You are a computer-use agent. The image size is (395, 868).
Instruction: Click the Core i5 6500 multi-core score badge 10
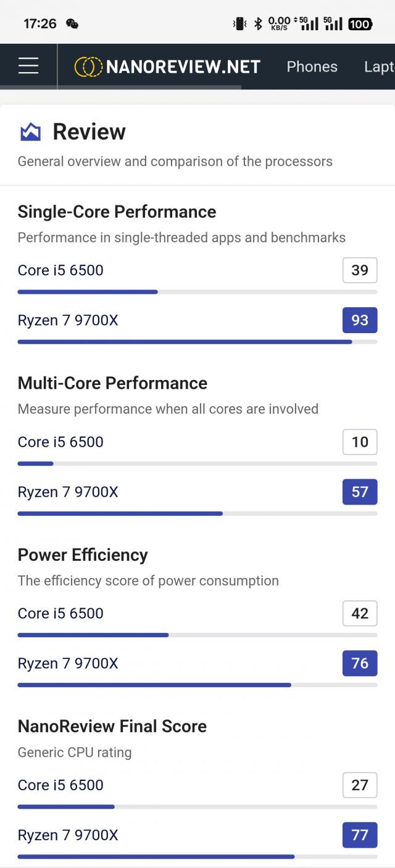[x=360, y=442]
